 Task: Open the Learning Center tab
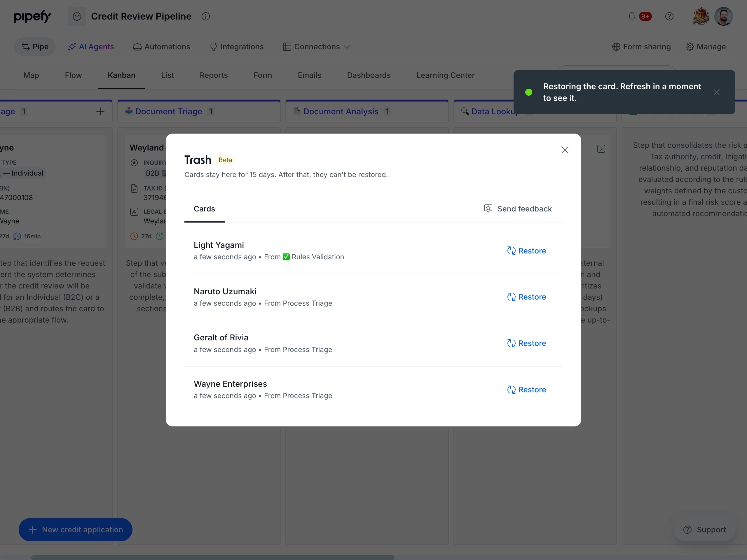(446, 75)
